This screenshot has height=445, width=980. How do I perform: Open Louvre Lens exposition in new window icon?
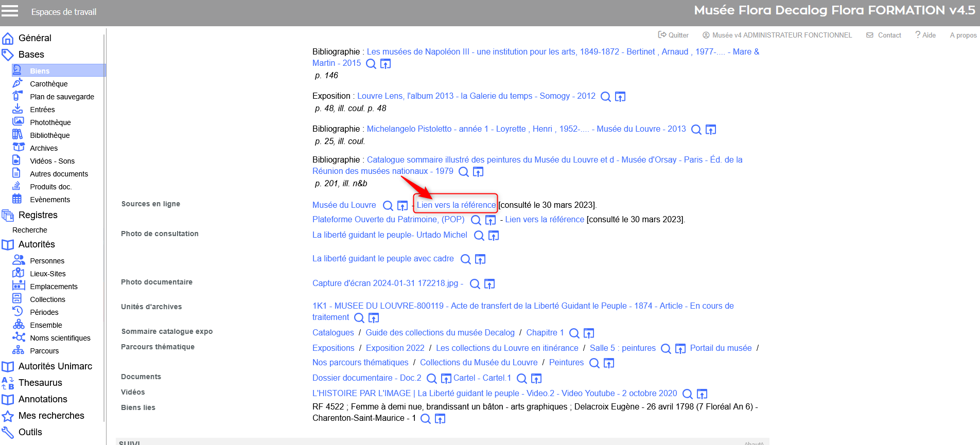(x=620, y=97)
